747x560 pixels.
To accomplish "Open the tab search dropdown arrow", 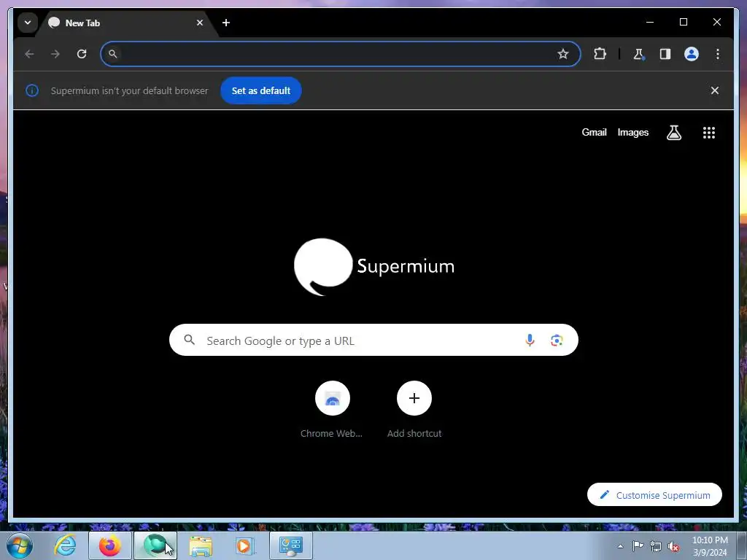I will 28,23.
